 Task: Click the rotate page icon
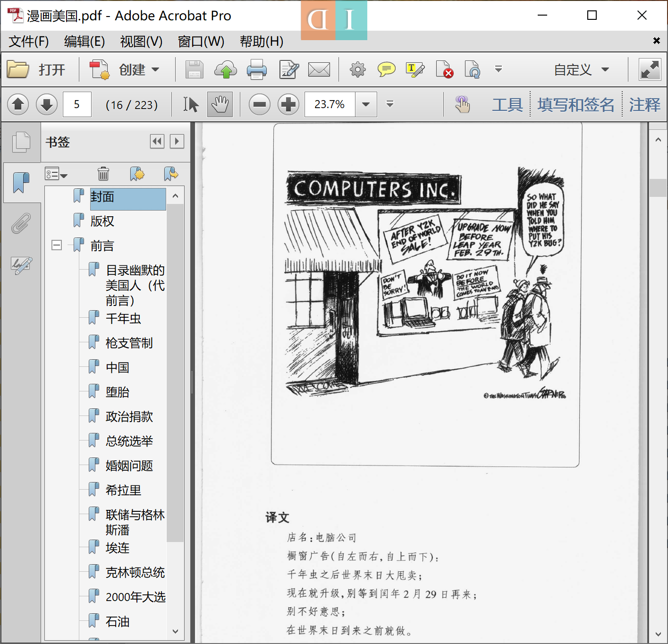473,70
